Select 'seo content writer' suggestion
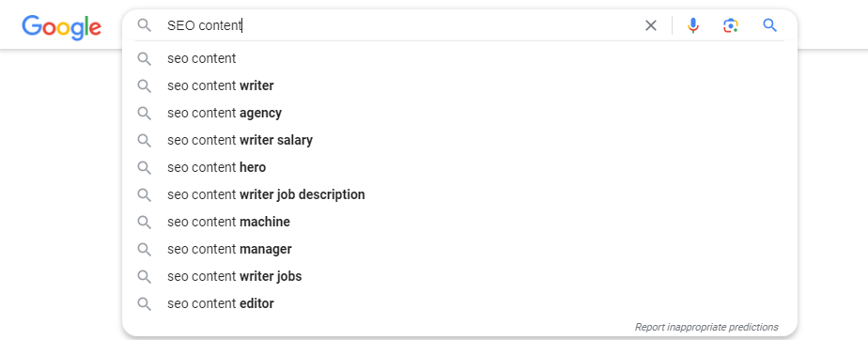The height and width of the screenshot is (340, 868). click(x=459, y=85)
